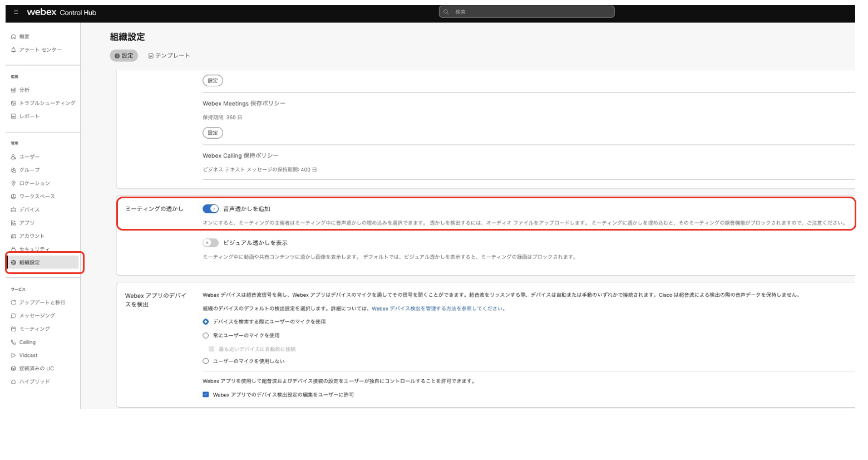Click the 組織設定 page heading
The width and height of the screenshot is (868, 460).
click(x=127, y=37)
